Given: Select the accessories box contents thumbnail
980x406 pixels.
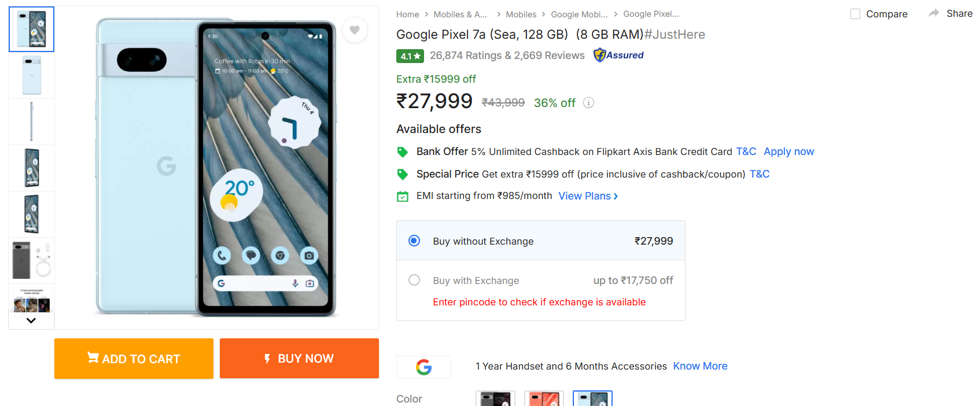Looking at the screenshot, I should pos(31,260).
